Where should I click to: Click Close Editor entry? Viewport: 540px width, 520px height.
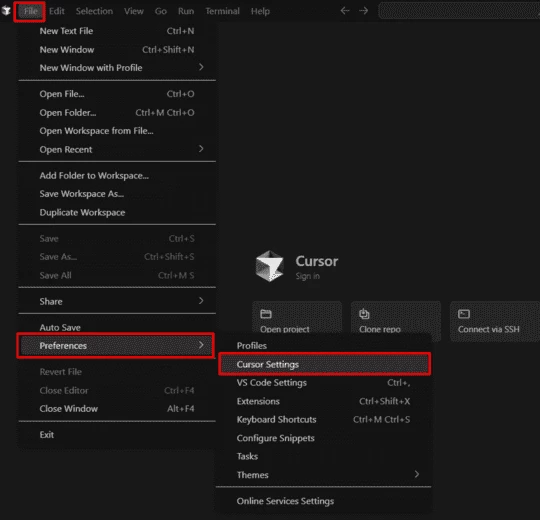tap(117, 391)
